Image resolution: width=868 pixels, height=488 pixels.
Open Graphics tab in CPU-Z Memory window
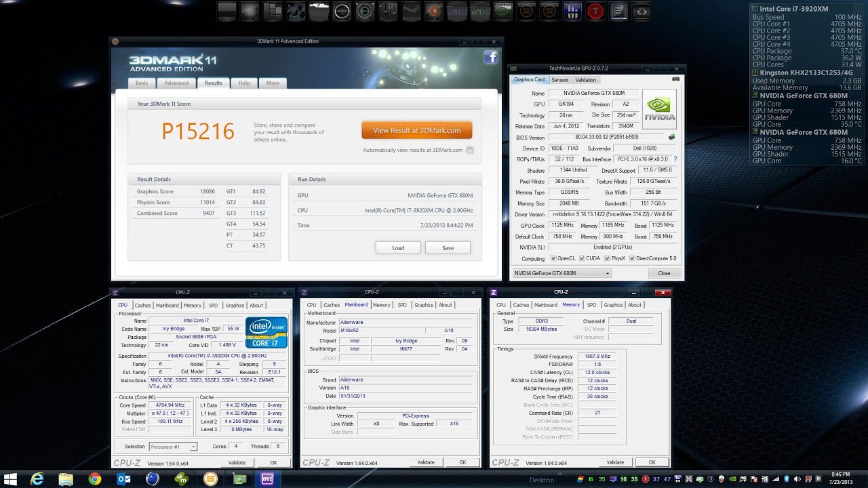click(x=613, y=305)
